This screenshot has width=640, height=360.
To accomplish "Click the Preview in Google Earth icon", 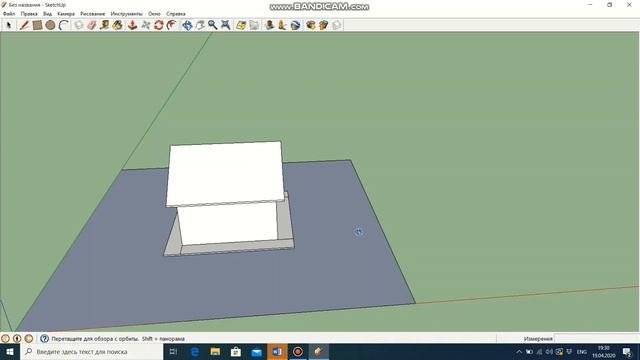I will pos(295,25).
